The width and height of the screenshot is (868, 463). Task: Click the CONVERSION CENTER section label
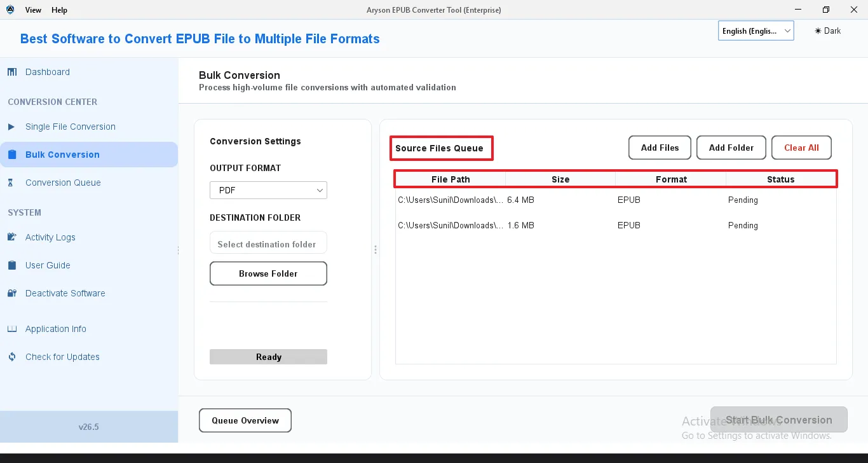pyautogui.click(x=53, y=102)
